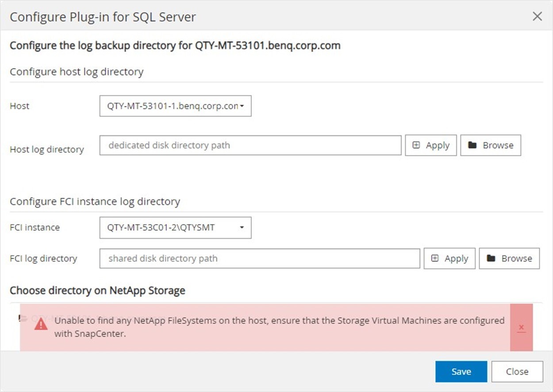The width and height of the screenshot is (553, 392).
Task: Open the Host dropdown showing QTY-MT-53101-1.benq.corp.com
Action: click(175, 106)
